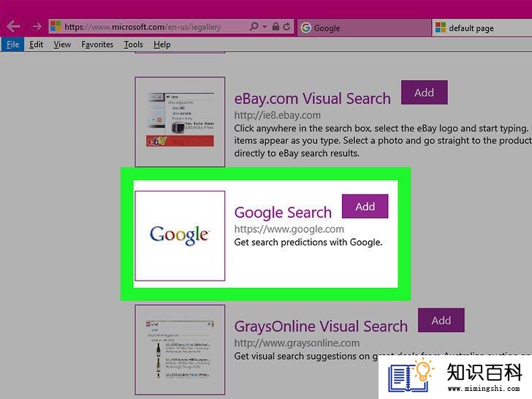Click the Google logo thumbnail

click(180, 236)
